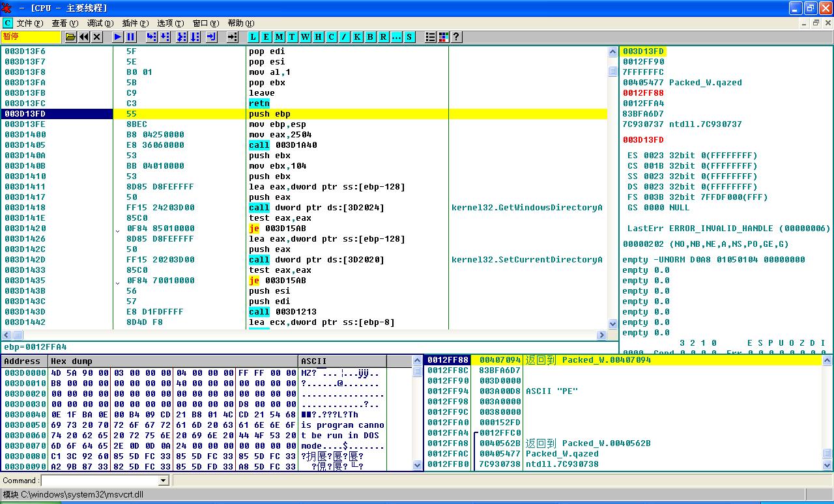The height and width of the screenshot is (504, 834).
Task: Expand the Command combo box dropdown
Action: point(164,481)
